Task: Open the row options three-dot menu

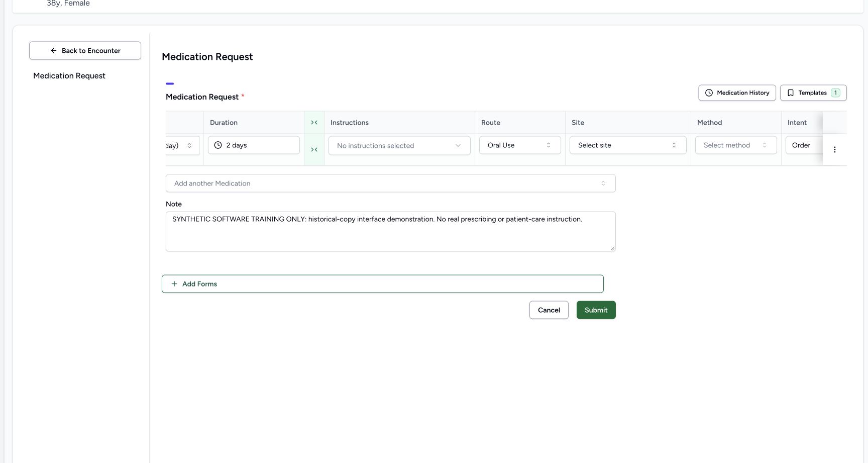Action: pyautogui.click(x=834, y=150)
